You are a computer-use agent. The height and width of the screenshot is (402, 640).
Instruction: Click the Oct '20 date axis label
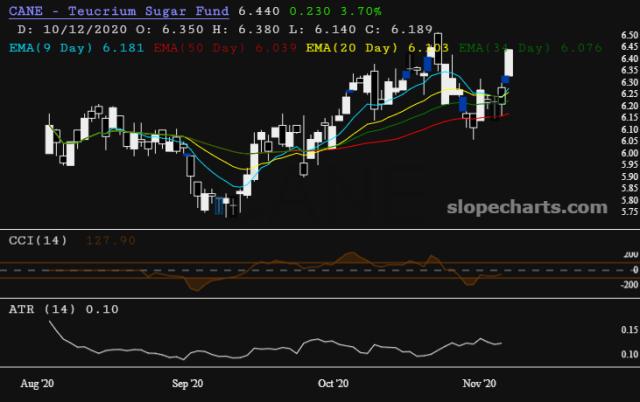click(332, 383)
